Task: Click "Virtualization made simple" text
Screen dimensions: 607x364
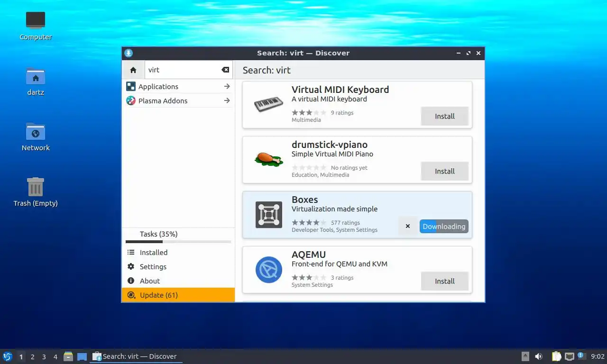Action: point(334,209)
